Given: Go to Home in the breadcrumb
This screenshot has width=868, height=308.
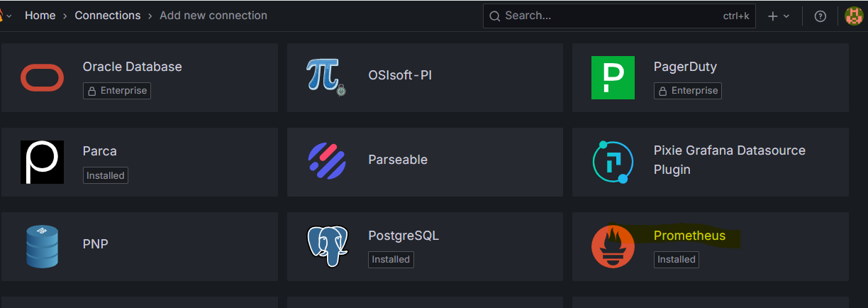Looking at the screenshot, I should point(40,15).
